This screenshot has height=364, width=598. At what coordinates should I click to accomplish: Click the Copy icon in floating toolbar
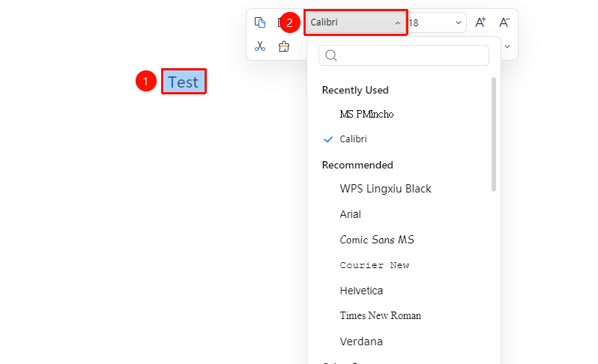click(x=260, y=22)
